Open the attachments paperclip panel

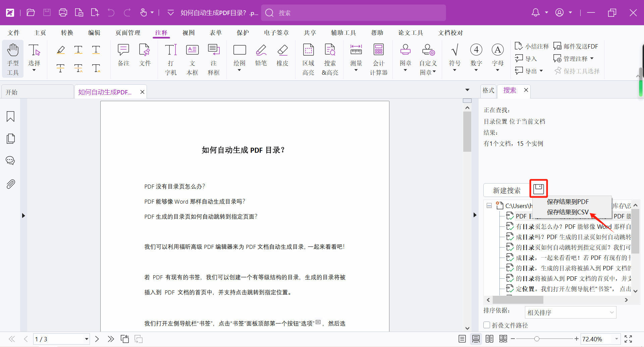pyautogui.click(x=10, y=184)
